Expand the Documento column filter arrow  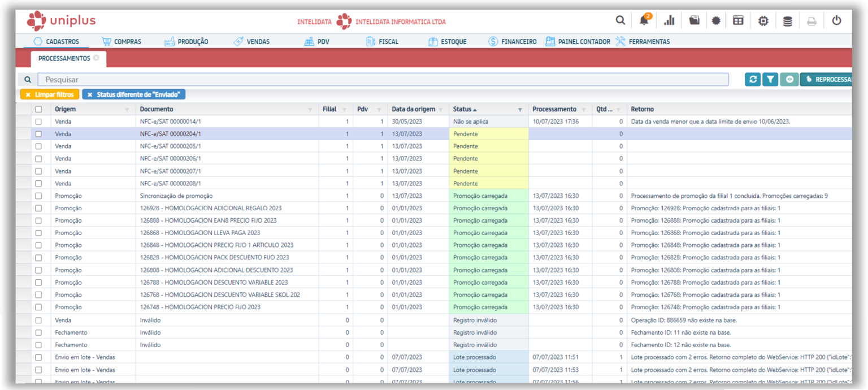310,110
